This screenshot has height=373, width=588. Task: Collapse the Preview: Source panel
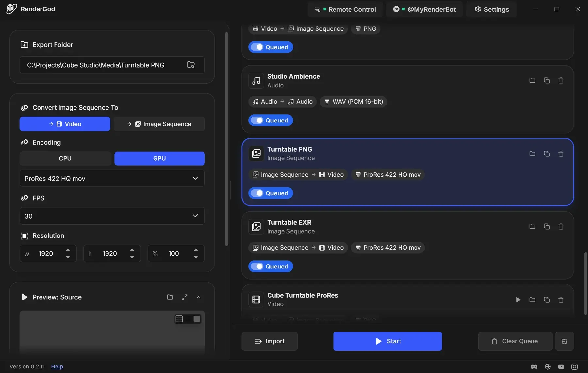(199, 297)
